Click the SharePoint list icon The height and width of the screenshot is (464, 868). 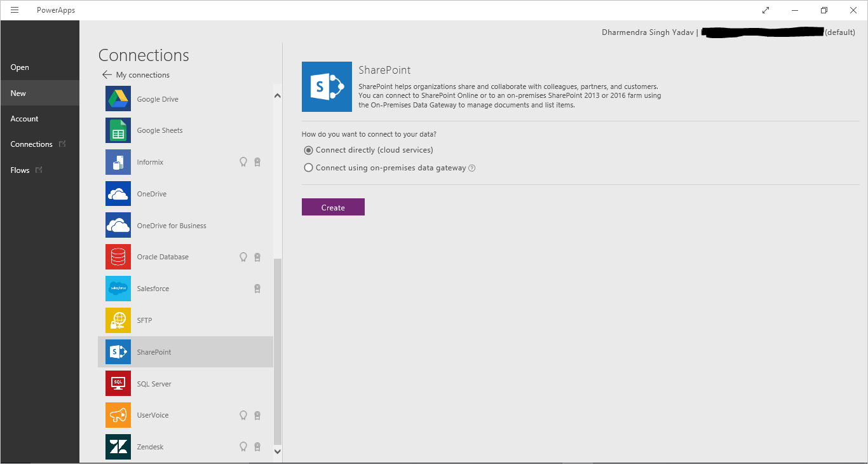118,352
